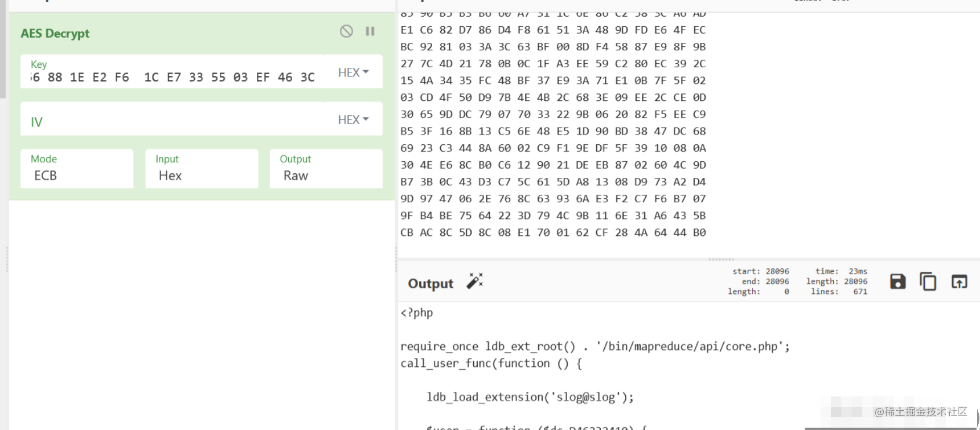Viewport: 980px width, 430px height.
Task: Click hex row starting with 'CB AC 8C'
Action: 553,232
